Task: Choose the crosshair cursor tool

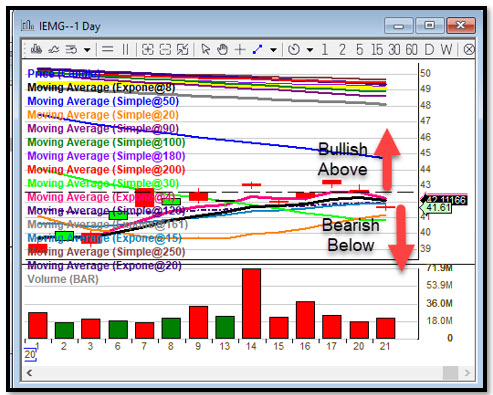Action: [240, 50]
